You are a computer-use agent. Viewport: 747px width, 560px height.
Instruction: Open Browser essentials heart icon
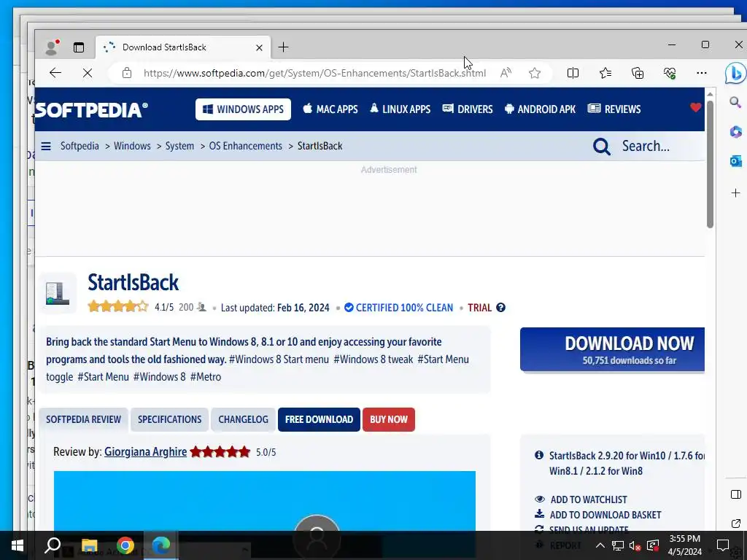pyautogui.click(x=670, y=73)
